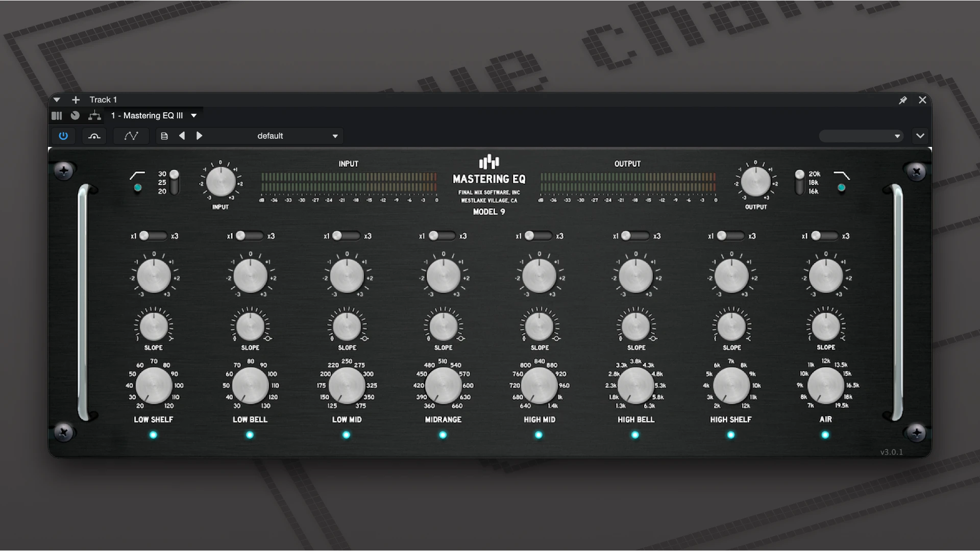Set the high-pass frequency selector switch
Image resolution: width=980 pixels, height=551 pixels.
[175, 183]
